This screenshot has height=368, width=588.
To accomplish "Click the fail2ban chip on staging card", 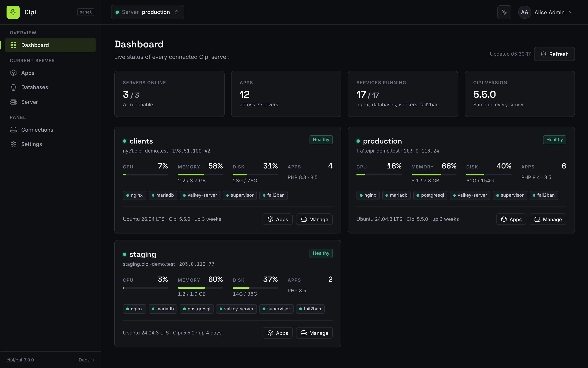I will pyautogui.click(x=310, y=309).
